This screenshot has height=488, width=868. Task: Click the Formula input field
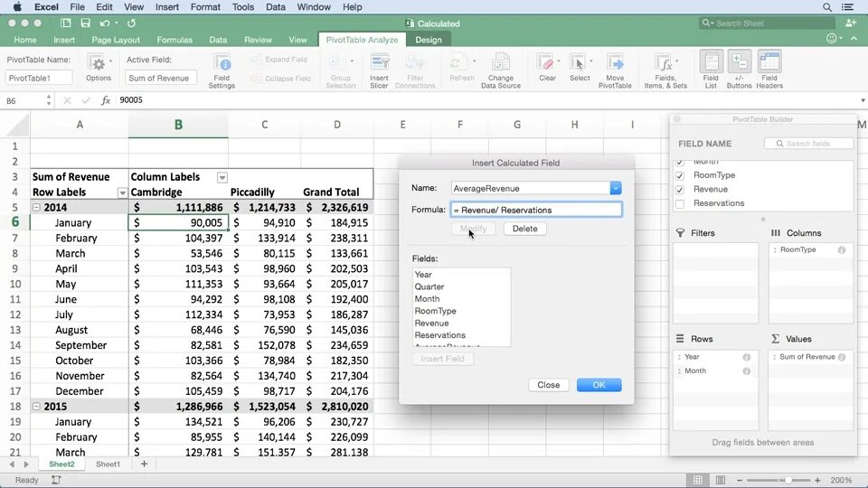click(x=536, y=211)
